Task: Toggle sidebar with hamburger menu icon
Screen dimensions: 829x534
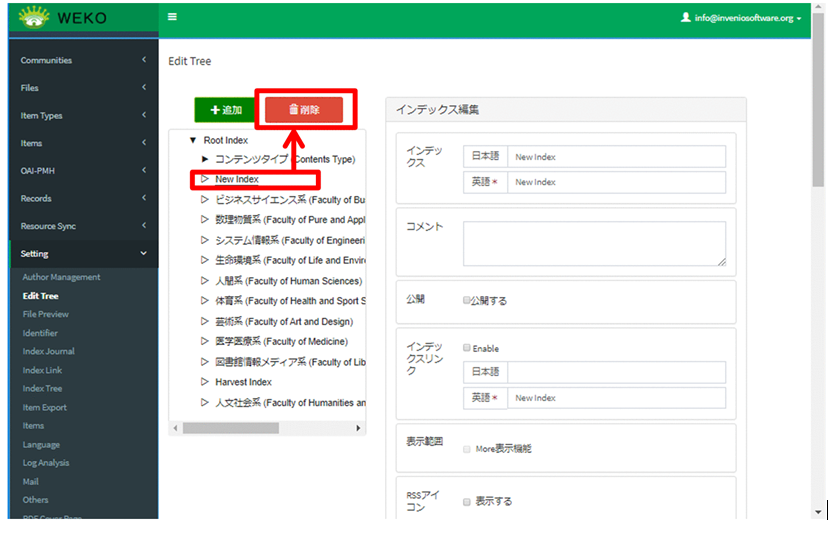Action: [x=173, y=17]
